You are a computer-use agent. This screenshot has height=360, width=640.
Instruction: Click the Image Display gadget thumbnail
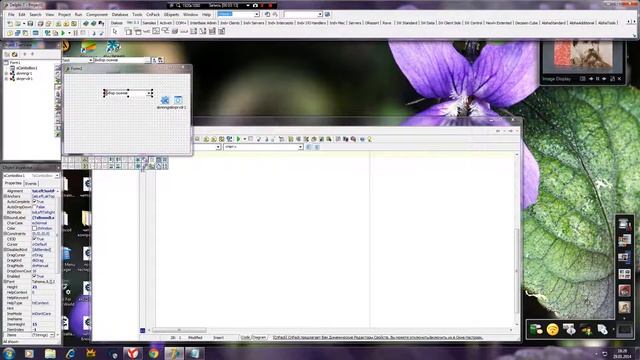583,53
